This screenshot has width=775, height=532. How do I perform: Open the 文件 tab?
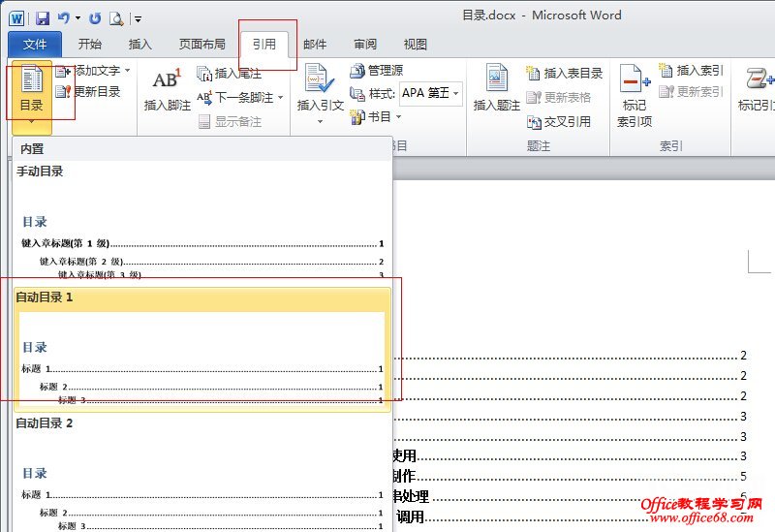click(x=35, y=45)
